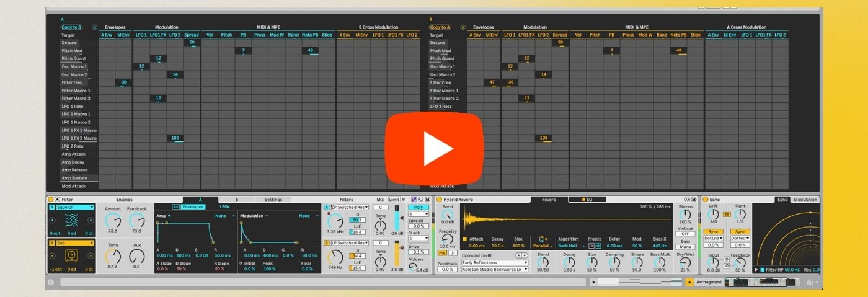This screenshot has width=868, height=297.
Task: Click the envelope link icon beside Envelopes
Action: click(x=175, y=206)
